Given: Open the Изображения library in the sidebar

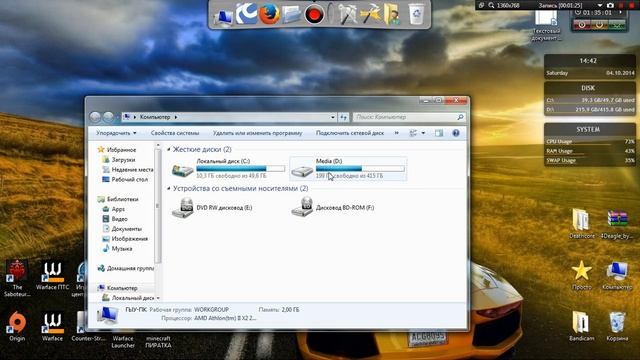Looking at the screenshot, I should coord(125,238).
